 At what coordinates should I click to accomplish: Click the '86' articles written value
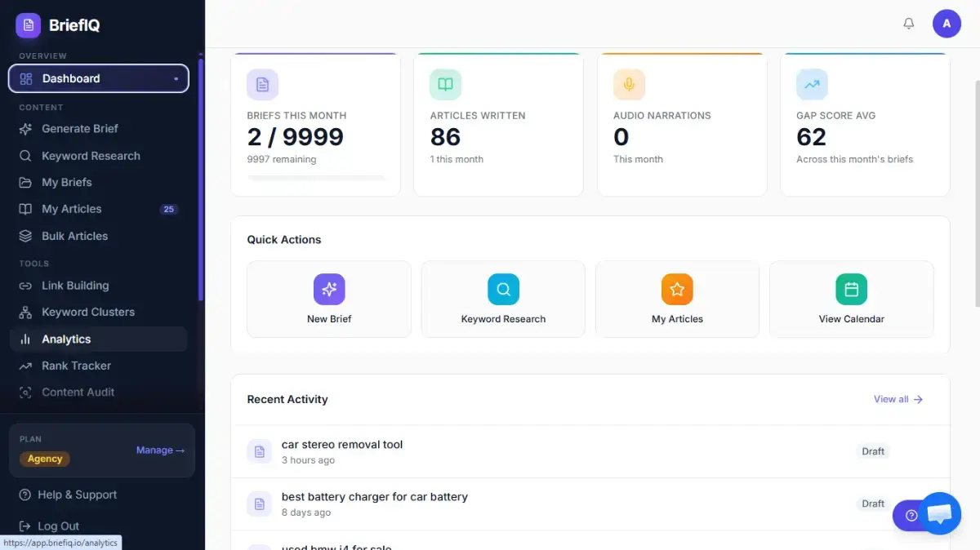tap(446, 137)
